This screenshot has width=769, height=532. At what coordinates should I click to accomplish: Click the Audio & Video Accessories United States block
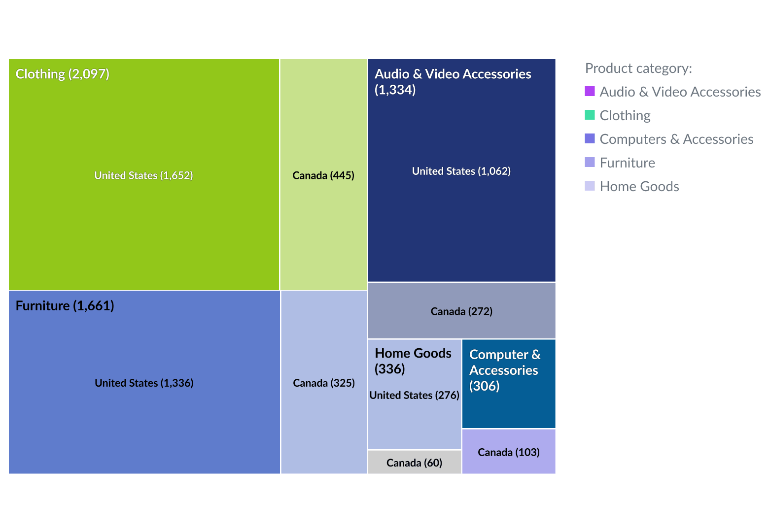click(461, 171)
